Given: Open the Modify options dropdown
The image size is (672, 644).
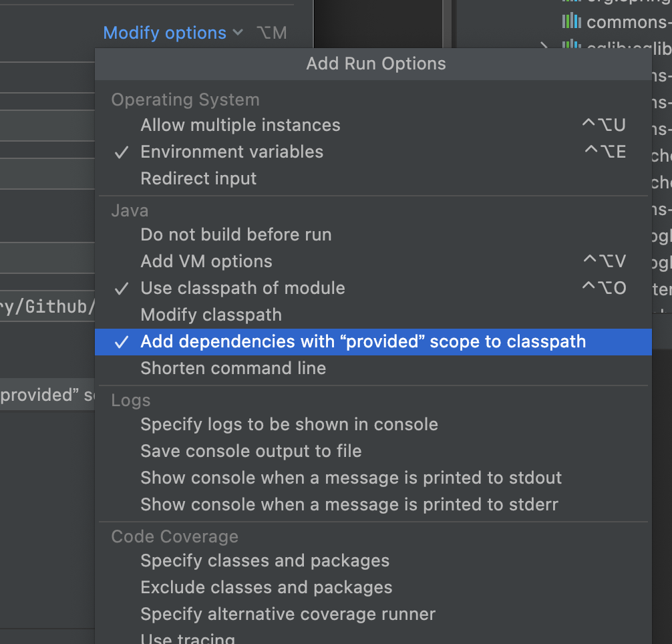Looking at the screenshot, I should click(x=165, y=33).
